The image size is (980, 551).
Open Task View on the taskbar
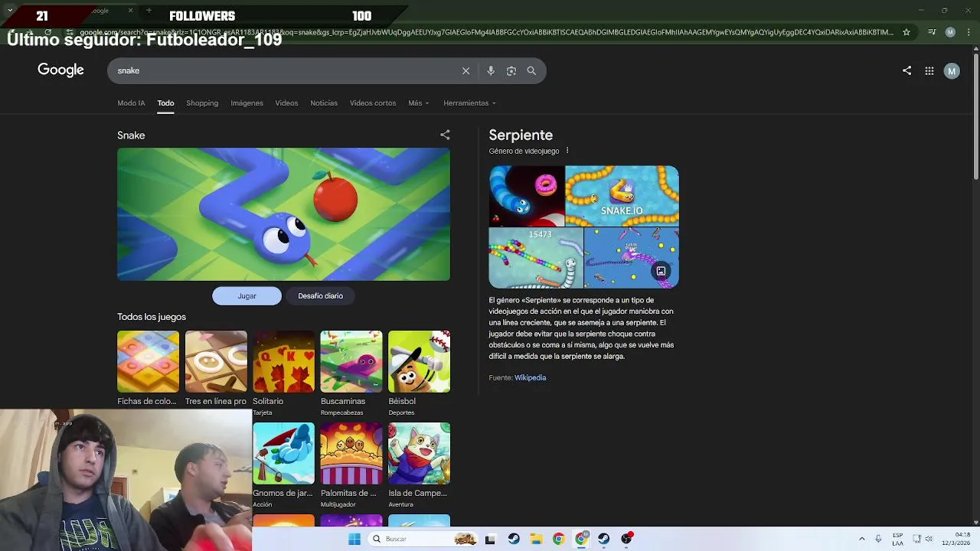[490, 539]
